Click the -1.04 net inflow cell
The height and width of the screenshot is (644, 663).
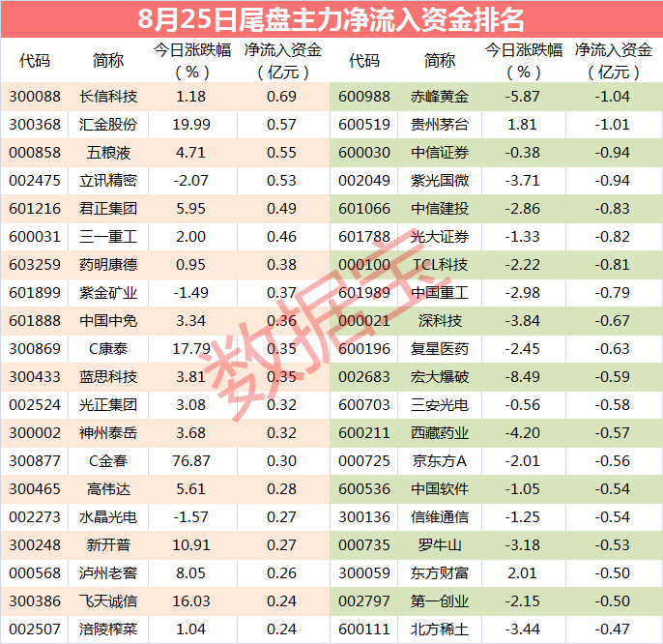click(613, 97)
